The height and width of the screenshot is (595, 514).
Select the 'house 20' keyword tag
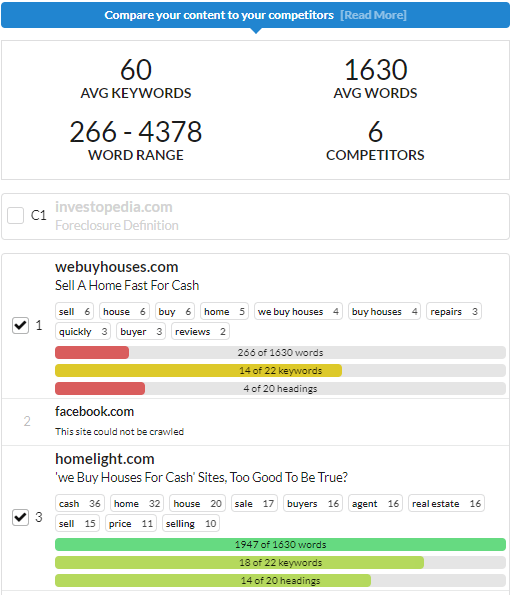pyautogui.click(x=197, y=504)
